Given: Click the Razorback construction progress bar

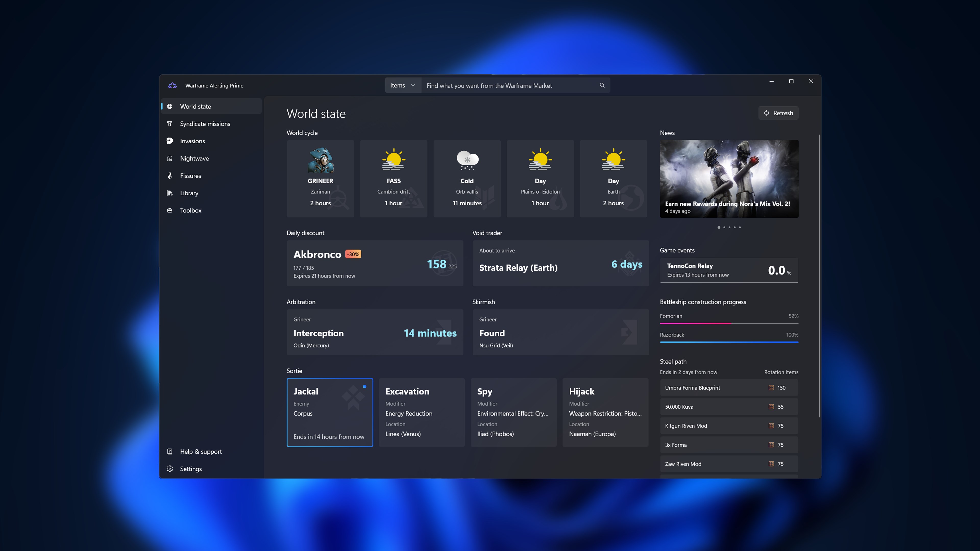Looking at the screenshot, I should (729, 342).
